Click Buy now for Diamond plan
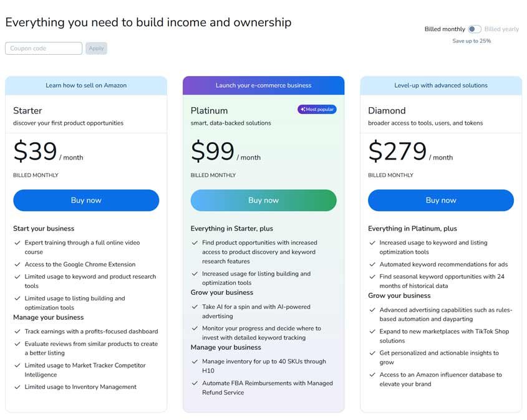 [441, 201]
